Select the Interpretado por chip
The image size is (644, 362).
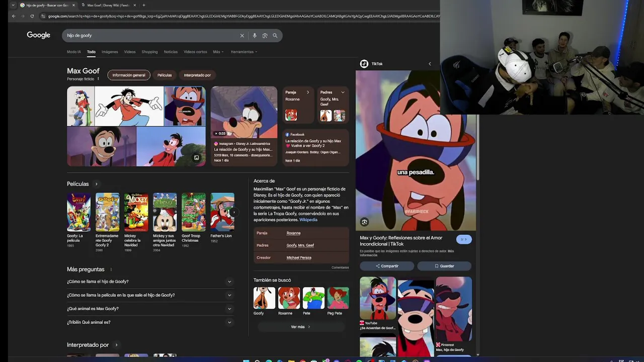[x=197, y=75]
